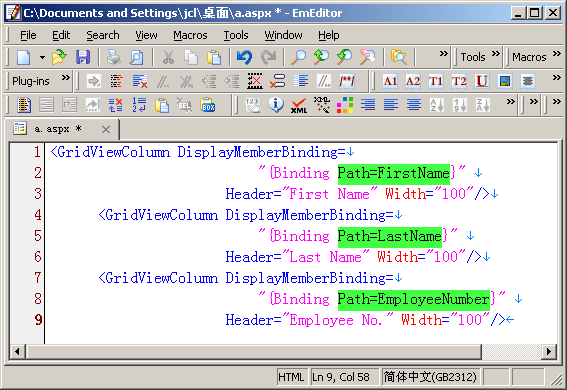Open the Tools menu
The height and width of the screenshot is (390, 567).
point(236,35)
